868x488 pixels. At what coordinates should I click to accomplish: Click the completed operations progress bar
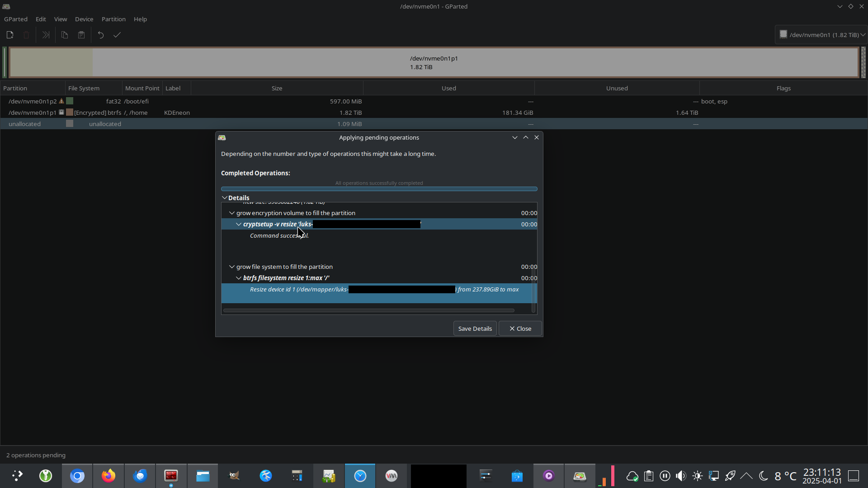coord(379,189)
